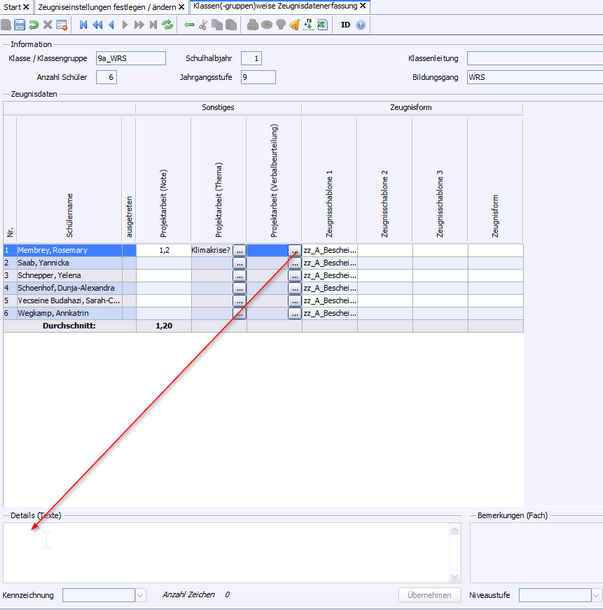
Task: Open the Niveaustufe dropdown
Action: pyautogui.click(x=596, y=595)
